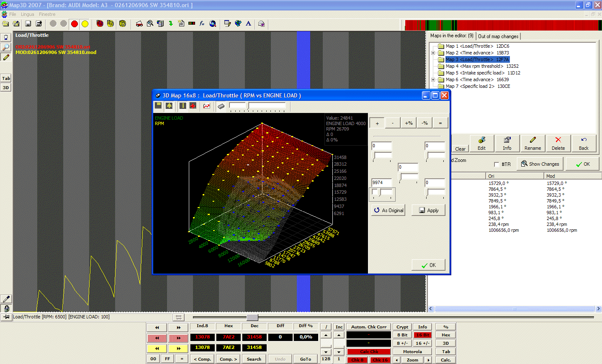The height and width of the screenshot is (364, 602).
Task: Expand Map 2 Time advance tree node
Action: (432, 53)
